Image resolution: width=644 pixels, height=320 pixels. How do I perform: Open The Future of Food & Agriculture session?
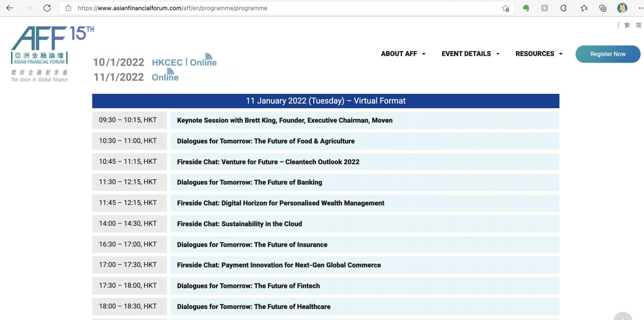(x=365, y=141)
